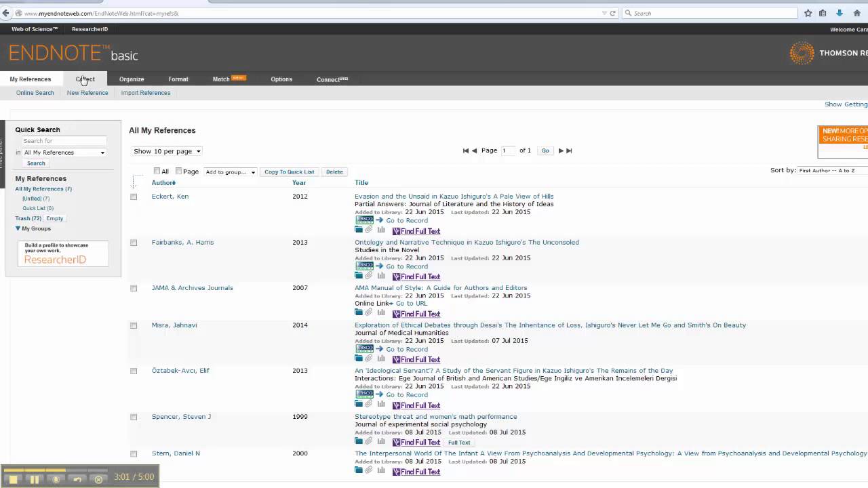The height and width of the screenshot is (488, 868).
Task: Reload page using browser refresh icon
Action: 613,13
